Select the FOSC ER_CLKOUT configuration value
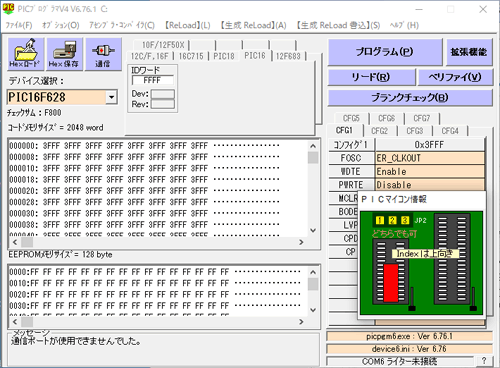Screen dimensions: 500x368 pyautogui.click(x=430, y=158)
